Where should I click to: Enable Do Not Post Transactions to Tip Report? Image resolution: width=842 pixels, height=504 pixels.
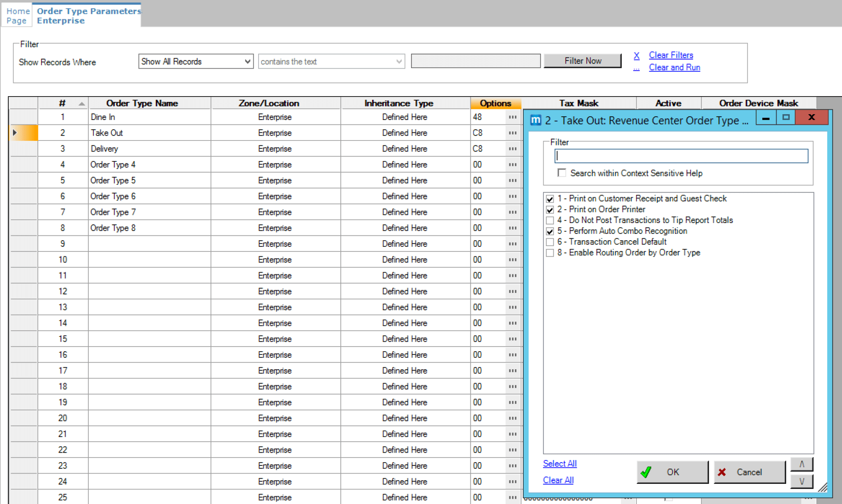(x=550, y=221)
